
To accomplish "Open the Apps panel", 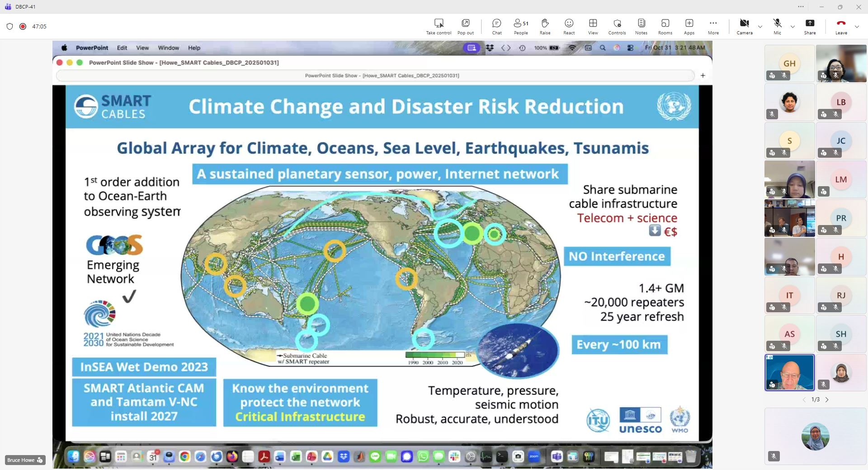I will [x=689, y=26].
